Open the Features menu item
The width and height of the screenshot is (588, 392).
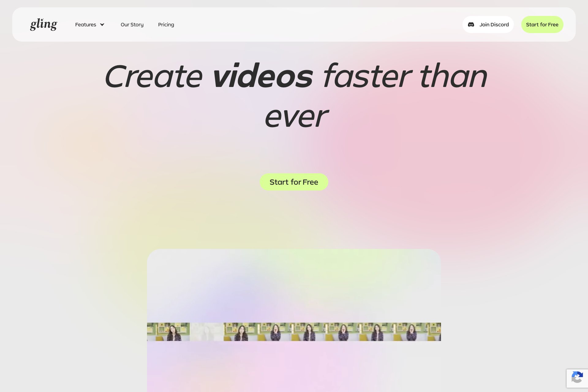[x=85, y=24]
